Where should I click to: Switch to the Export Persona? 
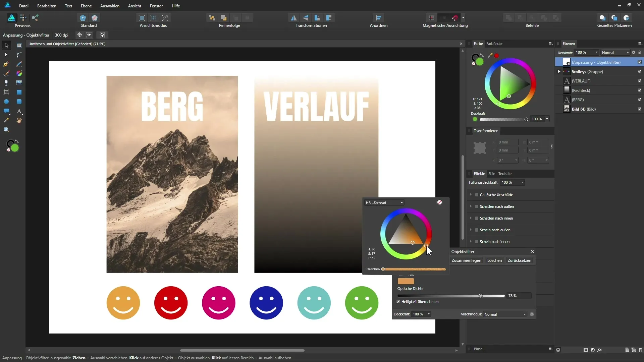click(x=35, y=17)
